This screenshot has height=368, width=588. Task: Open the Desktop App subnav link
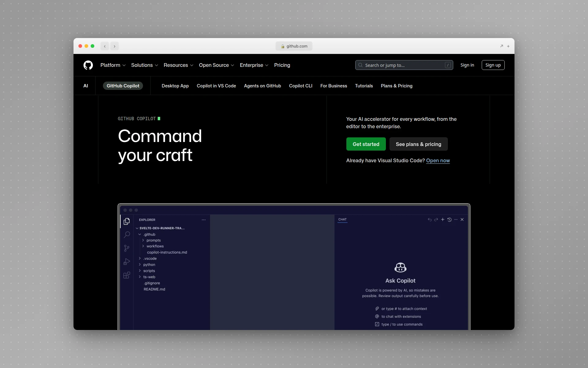click(x=175, y=86)
